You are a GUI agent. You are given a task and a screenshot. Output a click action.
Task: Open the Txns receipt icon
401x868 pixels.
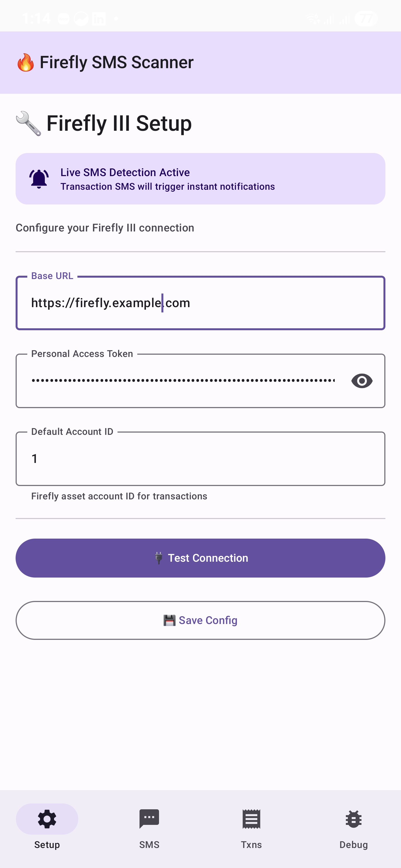coord(251,819)
